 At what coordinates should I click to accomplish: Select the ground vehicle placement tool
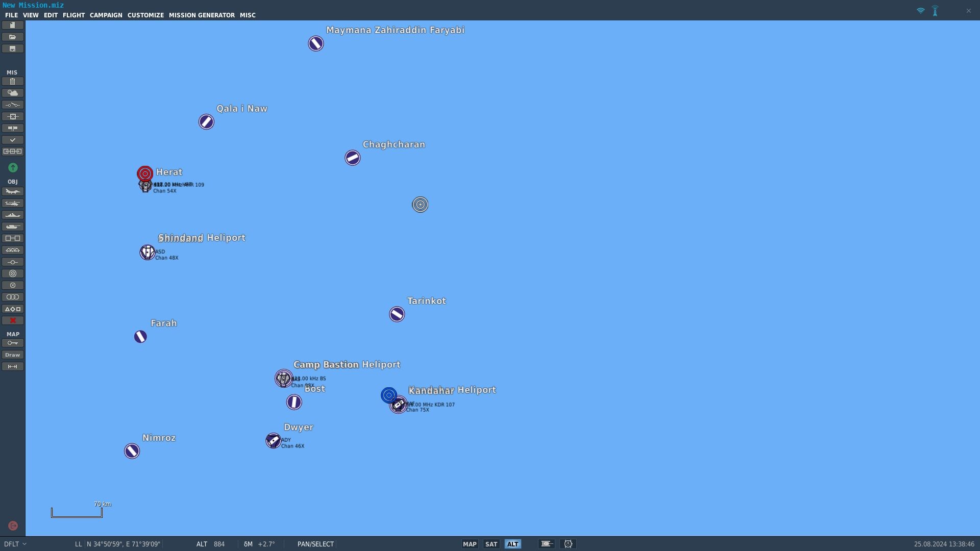[x=12, y=227]
